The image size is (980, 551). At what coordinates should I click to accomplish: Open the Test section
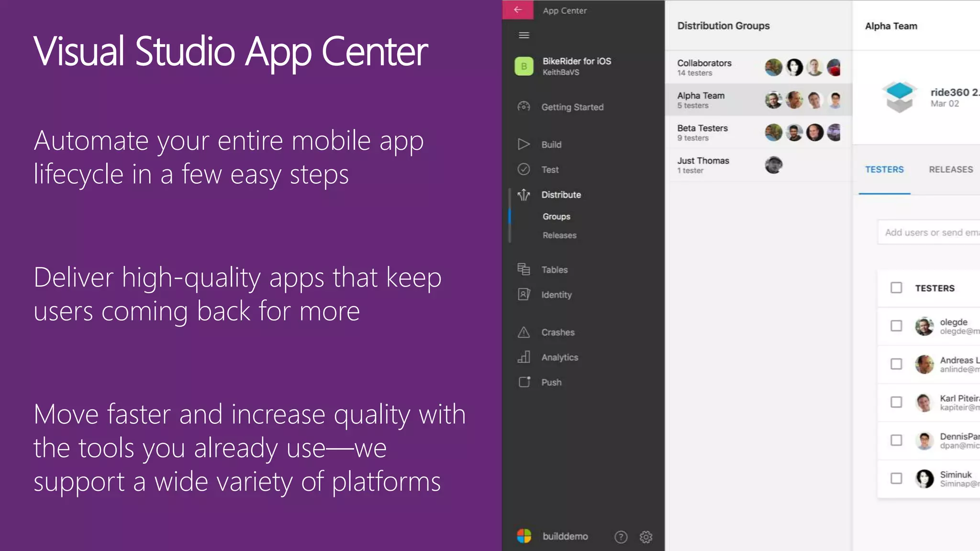550,170
